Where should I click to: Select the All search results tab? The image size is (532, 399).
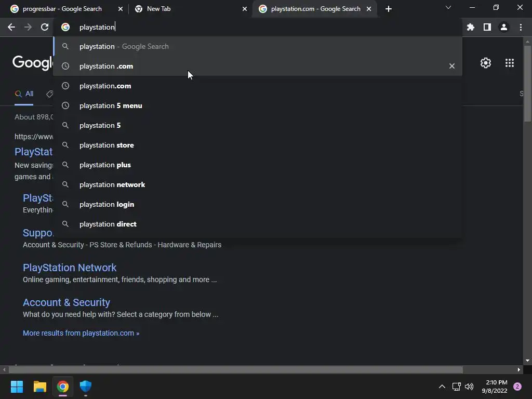[x=24, y=94]
